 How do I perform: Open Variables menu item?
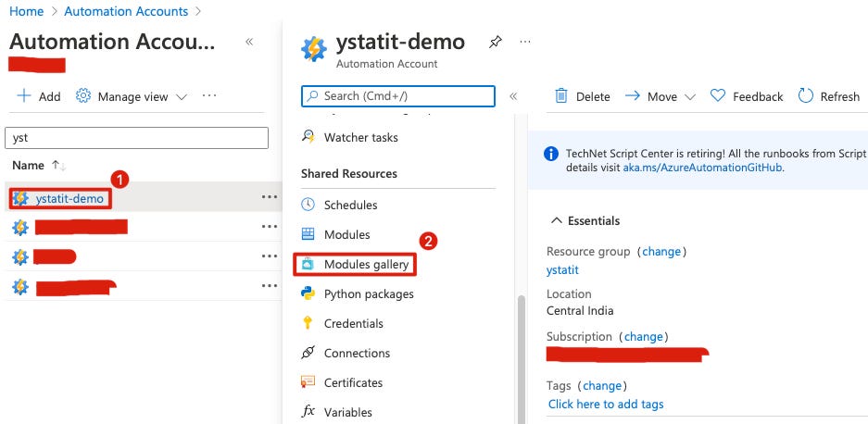point(347,412)
